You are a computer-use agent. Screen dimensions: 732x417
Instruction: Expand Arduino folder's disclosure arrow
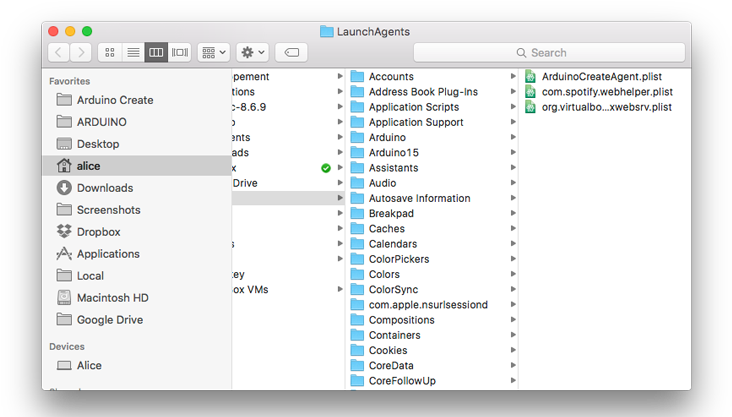click(x=513, y=137)
